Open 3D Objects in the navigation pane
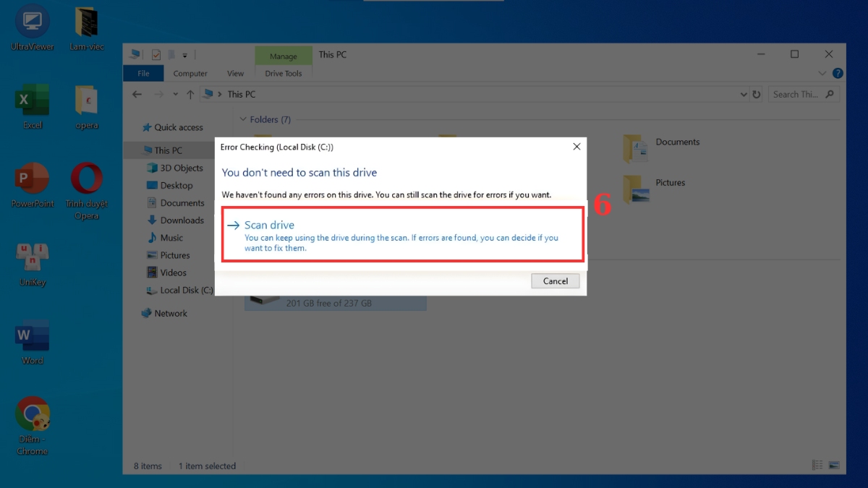The height and width of the screenshot is (488, 868). coord(175,168)
